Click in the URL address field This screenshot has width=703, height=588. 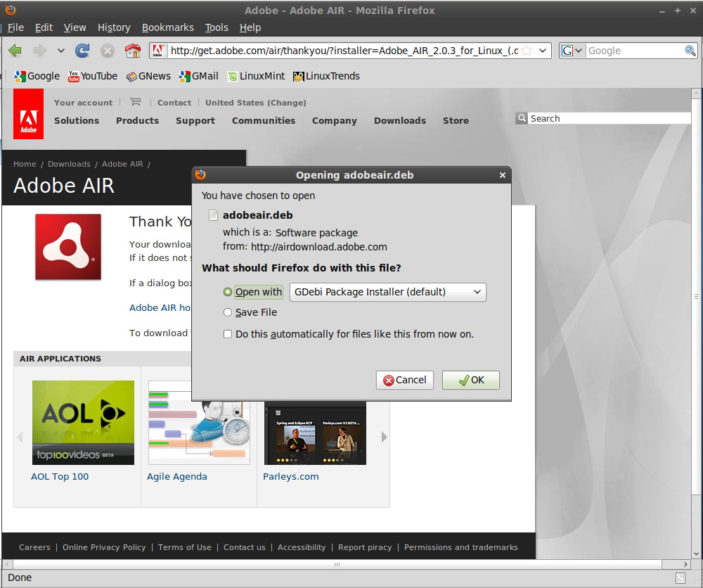pyautogui.click(x=344, y=51)
